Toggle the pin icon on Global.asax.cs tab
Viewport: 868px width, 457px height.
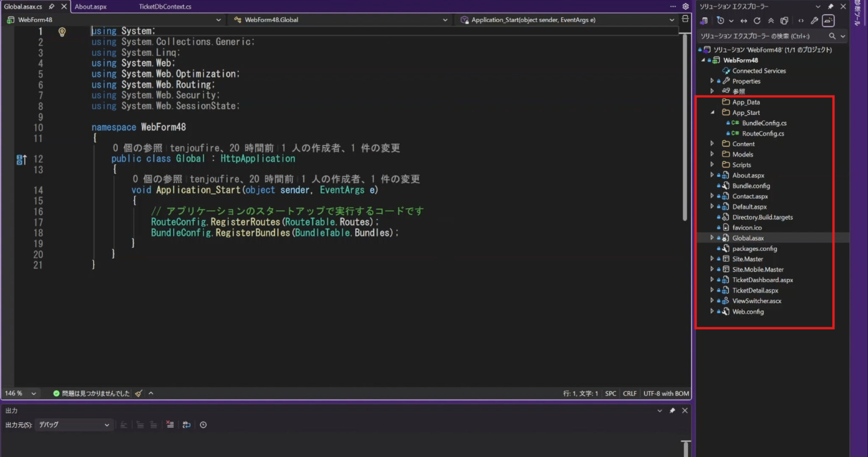pyautogui.click(x=51, y=6)
